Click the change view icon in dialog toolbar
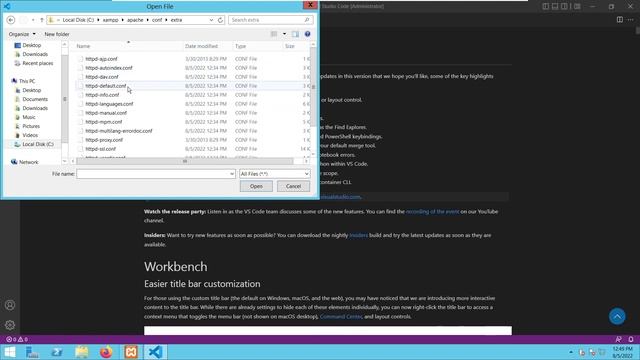Screen dimensions: 640x360 pos(274,34)
